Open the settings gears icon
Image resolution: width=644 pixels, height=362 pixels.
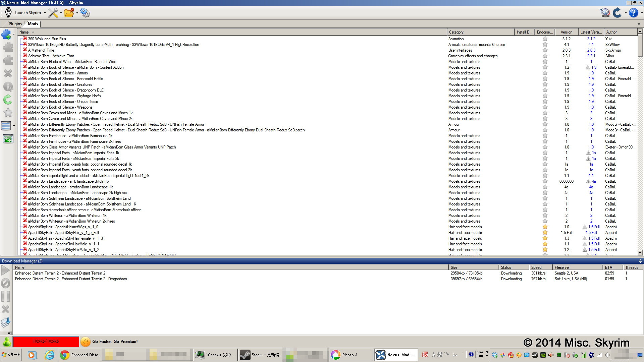[x=85, y=13]
